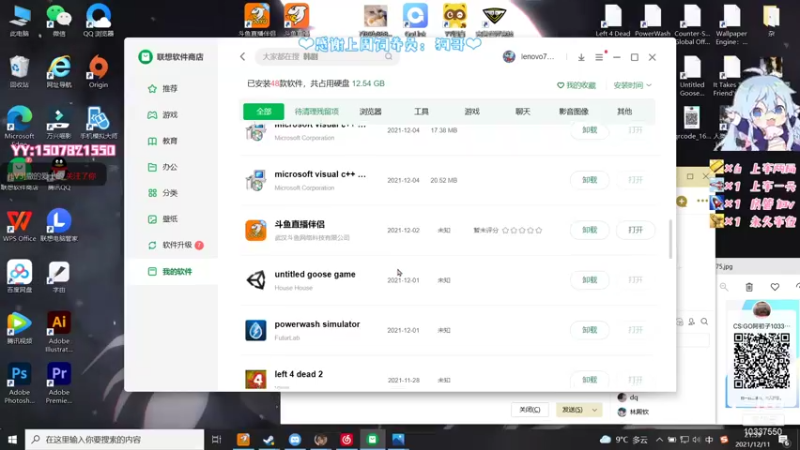Viewport: 800px width, 450px height.
Task: Expand the 发送(S) dropdown arrow in chat
Action: [594, 410]
